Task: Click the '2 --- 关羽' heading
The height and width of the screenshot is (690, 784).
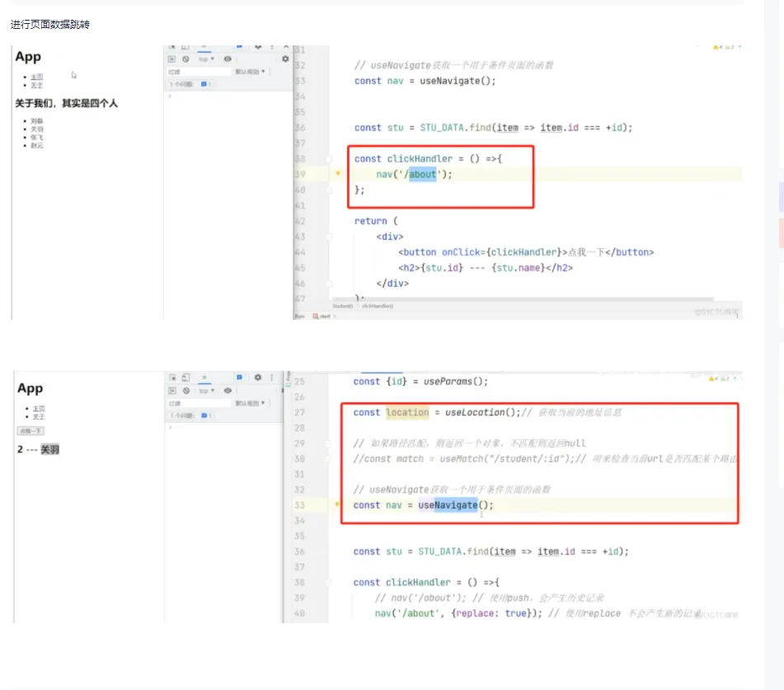Action: (x=38, y=449)
